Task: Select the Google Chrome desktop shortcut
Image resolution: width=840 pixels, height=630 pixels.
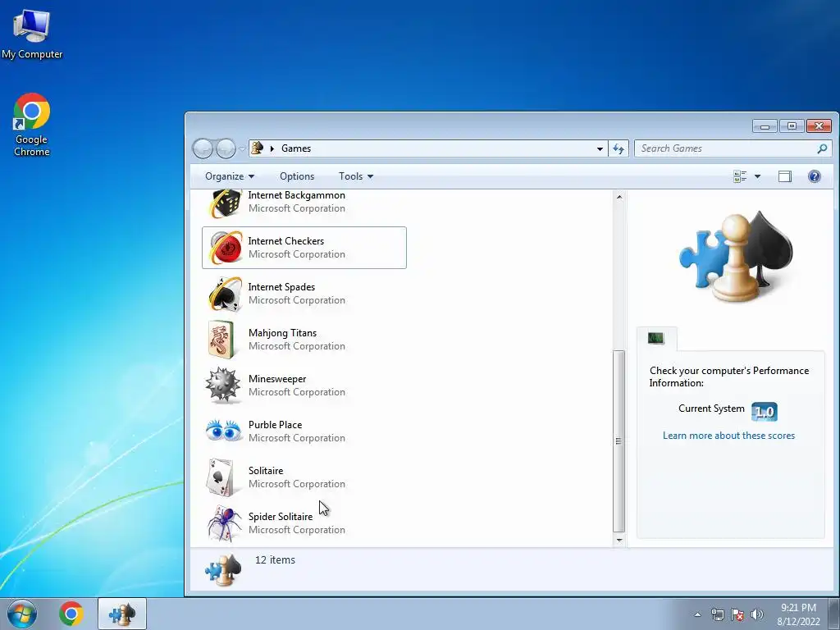Action: [x=32, y=125]
